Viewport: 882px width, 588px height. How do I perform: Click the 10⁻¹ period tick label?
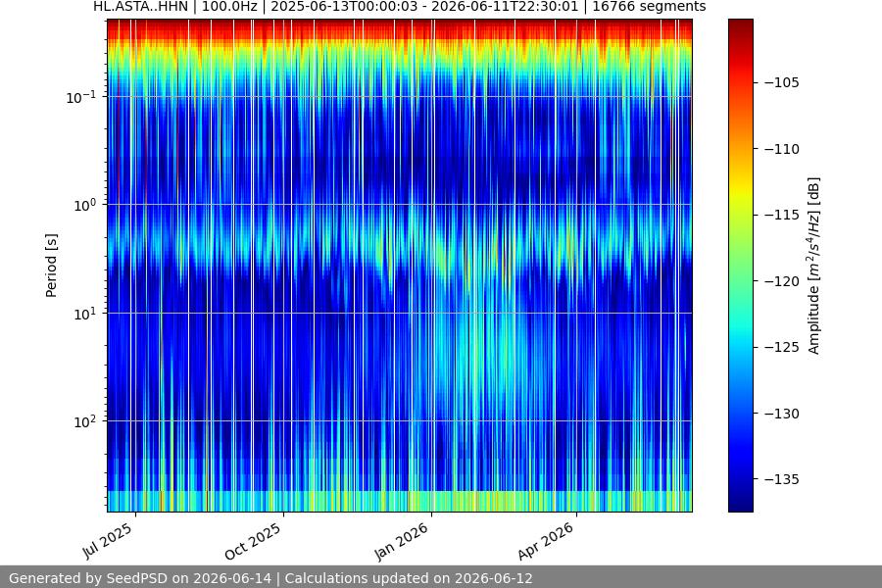[81, 97]
